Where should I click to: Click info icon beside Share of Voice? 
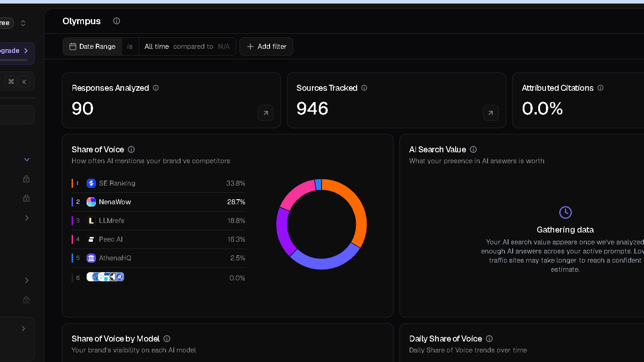131,150
